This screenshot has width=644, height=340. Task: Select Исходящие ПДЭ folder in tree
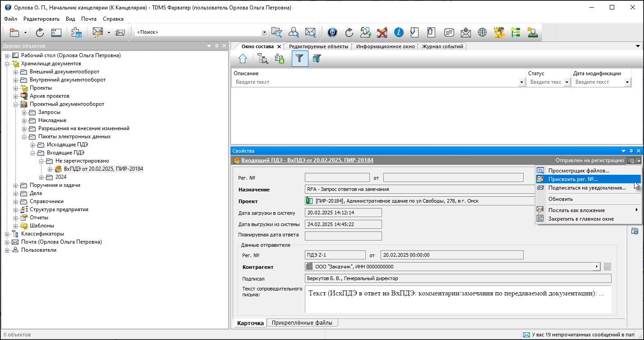pos(67,145)
